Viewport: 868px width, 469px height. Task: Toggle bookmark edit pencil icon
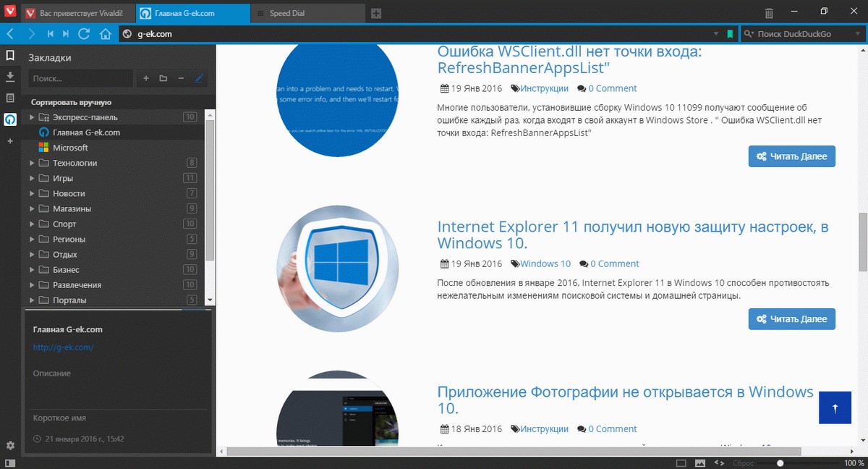199,78
